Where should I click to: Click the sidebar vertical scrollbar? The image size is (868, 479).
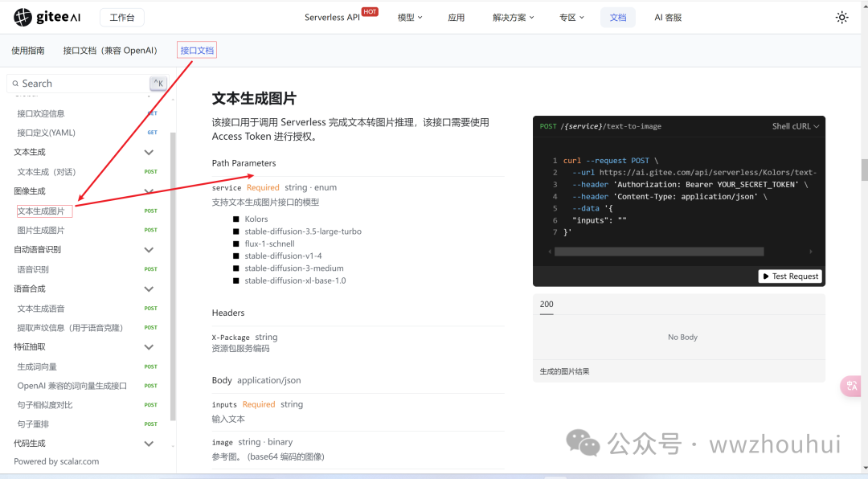click(173, 277)
